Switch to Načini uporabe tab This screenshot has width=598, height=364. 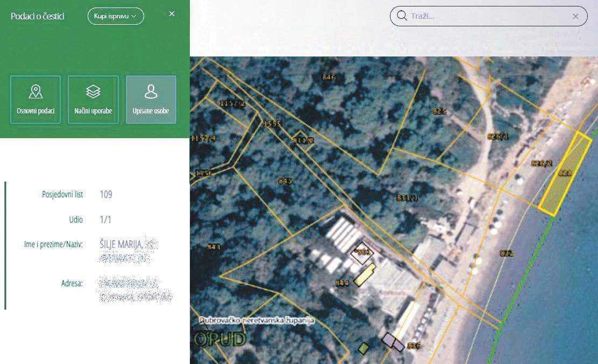click(93, 99)
